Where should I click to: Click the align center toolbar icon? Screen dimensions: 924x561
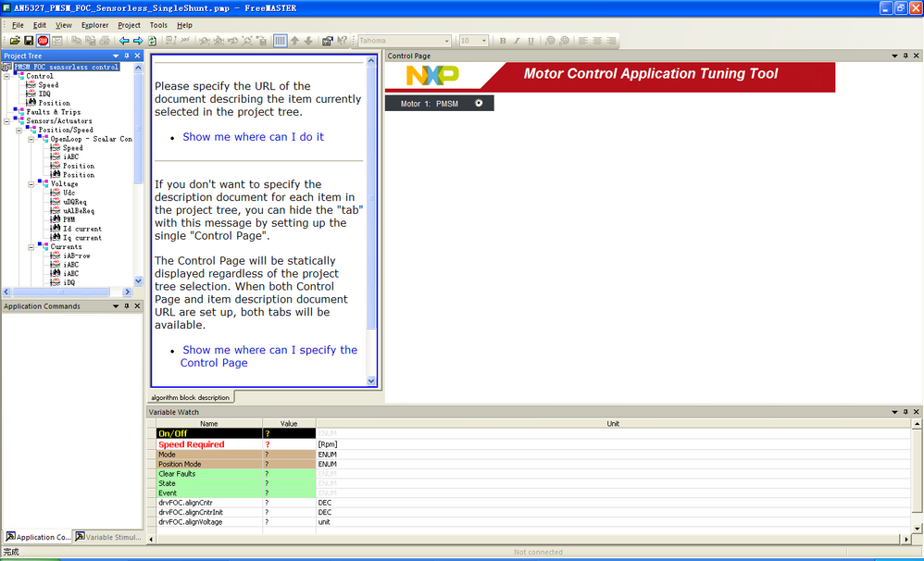click(597, 41)
